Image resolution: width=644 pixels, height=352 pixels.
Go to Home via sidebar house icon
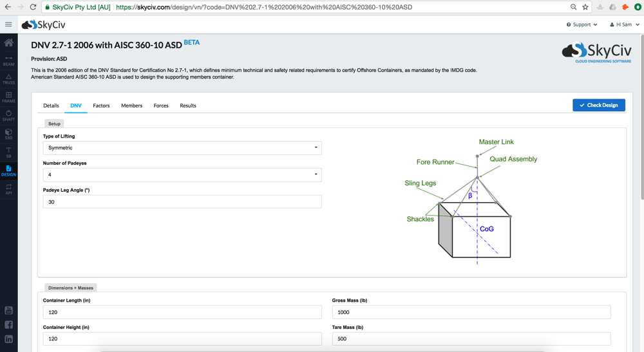click(8, 42)
